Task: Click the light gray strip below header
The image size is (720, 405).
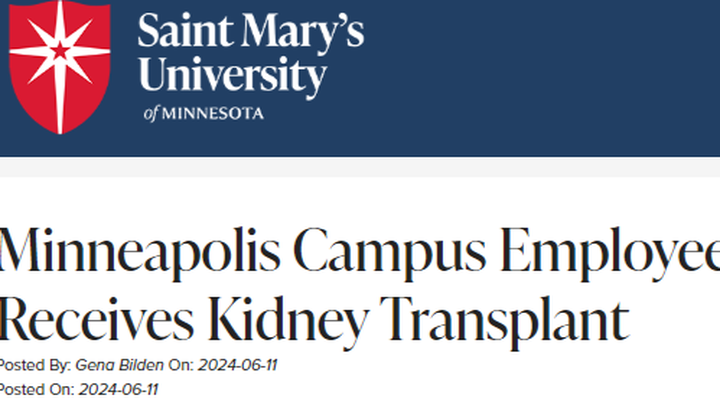Action: pyautogui.click(x=360, y=168)
